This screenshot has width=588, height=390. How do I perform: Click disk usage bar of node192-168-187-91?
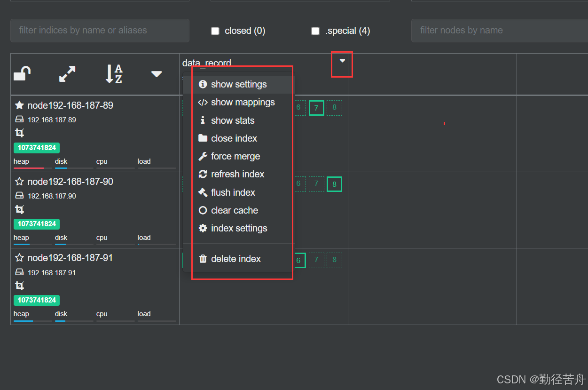point(74,320)
